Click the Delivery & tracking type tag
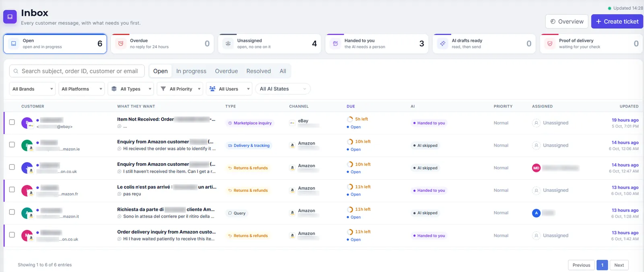Screen dimensions: 644x272 click(249, 145)
